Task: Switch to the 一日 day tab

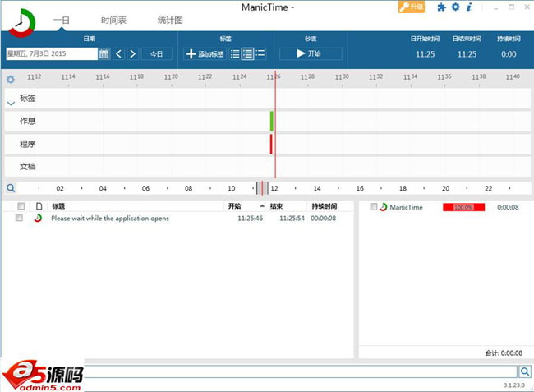Action: (x=62, y=21)
